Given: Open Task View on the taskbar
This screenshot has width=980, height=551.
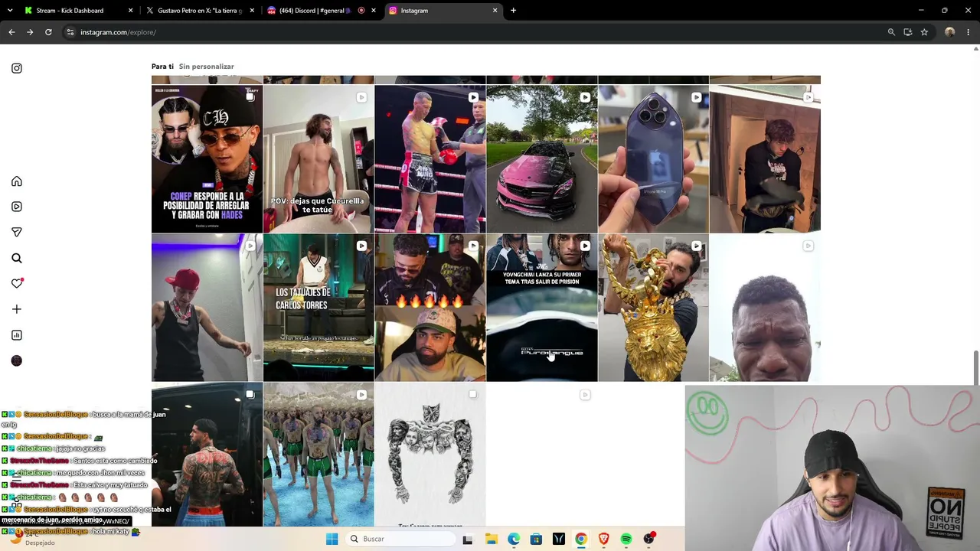Looking at the screenshot, I should (x=468, y=539).
